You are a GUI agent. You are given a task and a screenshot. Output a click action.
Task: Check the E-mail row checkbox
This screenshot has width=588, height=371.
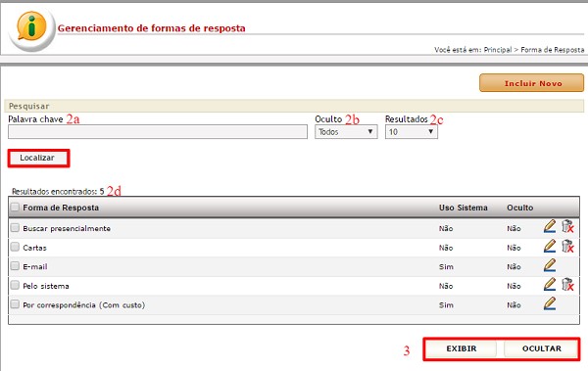tap(15, 265)
